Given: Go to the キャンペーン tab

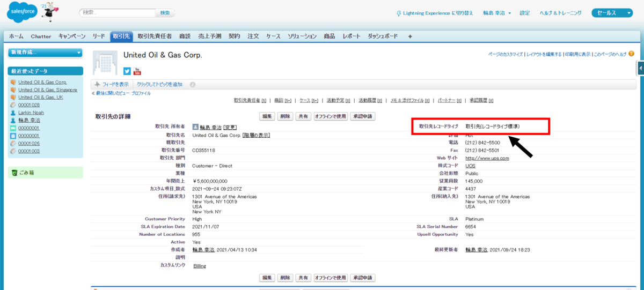Looking at the screenshot, I should coord(72,36).
